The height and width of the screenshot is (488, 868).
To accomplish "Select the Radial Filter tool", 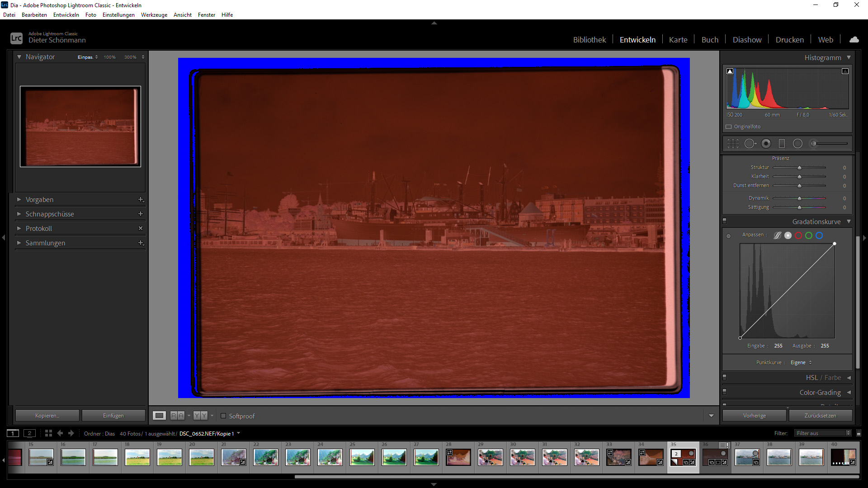I will [797, 144].
